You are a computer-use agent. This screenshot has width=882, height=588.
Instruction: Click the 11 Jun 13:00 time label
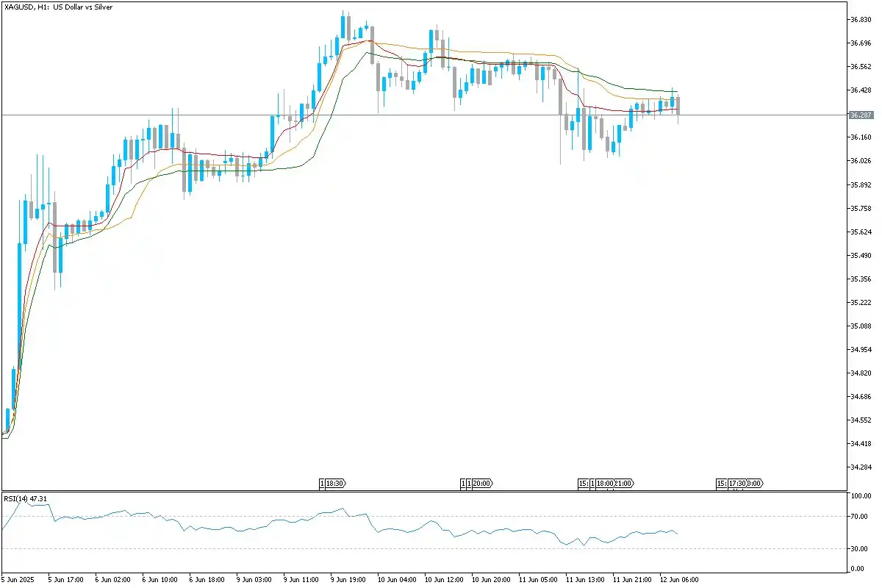[584, 579]
